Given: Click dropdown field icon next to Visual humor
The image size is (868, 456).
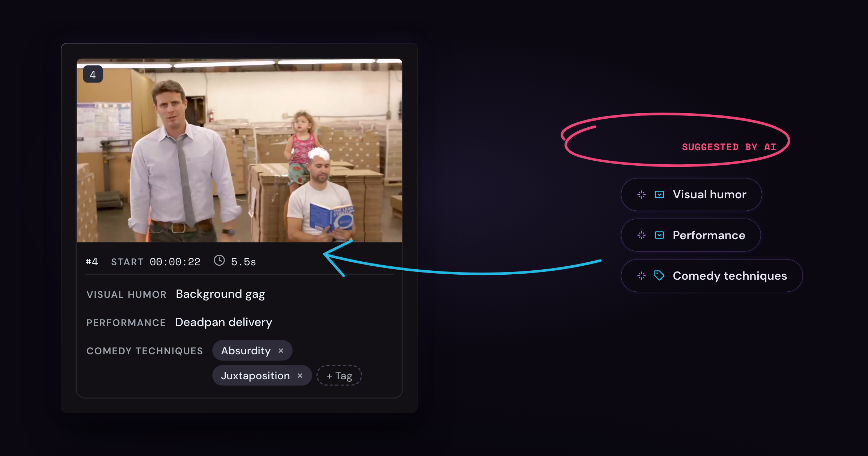Looking at the screenshot, I should [x=659, y=195].
